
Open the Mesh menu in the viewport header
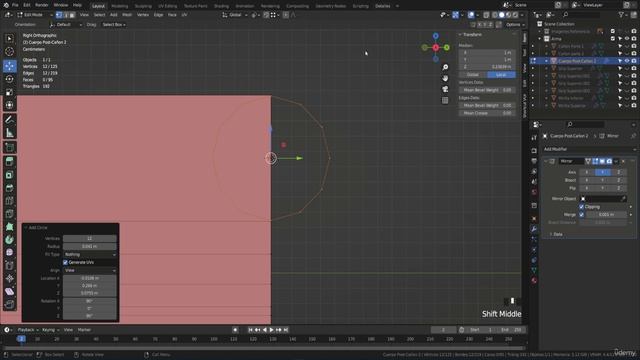(x=127, y=15)
